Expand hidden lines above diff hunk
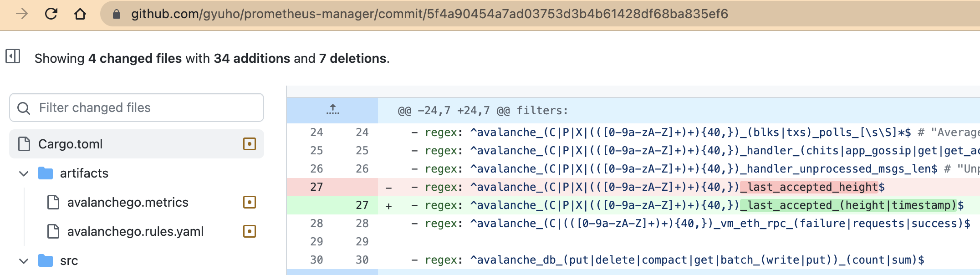980x275 pixels. [x=332, y=110]
